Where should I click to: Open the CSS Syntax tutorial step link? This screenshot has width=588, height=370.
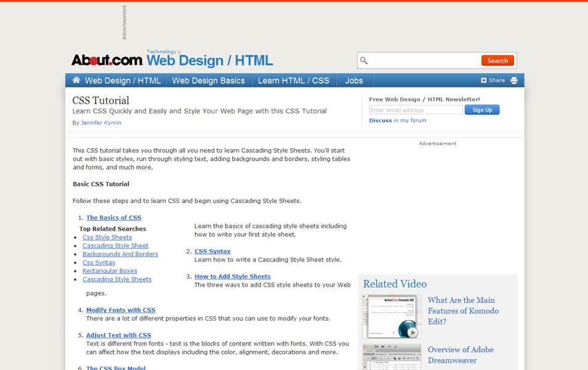(x=212, y=252)
